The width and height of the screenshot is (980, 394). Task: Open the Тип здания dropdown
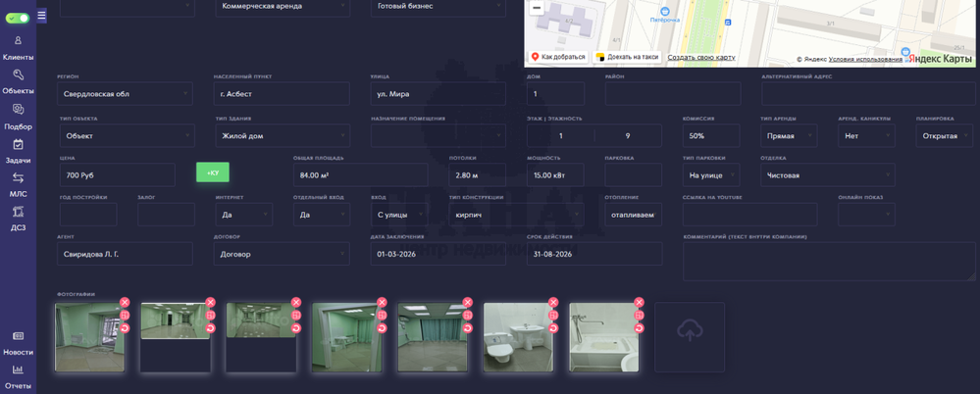(282, 136)
